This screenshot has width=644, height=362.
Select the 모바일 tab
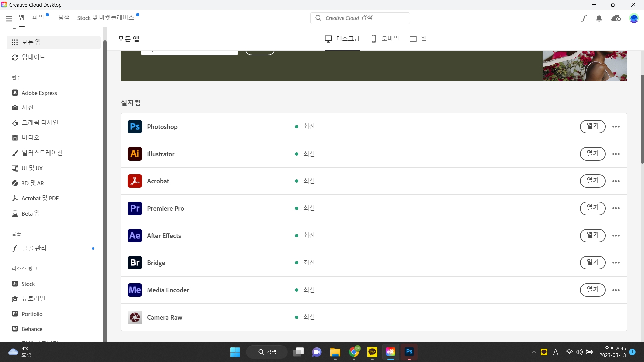[x=385, y=39]
